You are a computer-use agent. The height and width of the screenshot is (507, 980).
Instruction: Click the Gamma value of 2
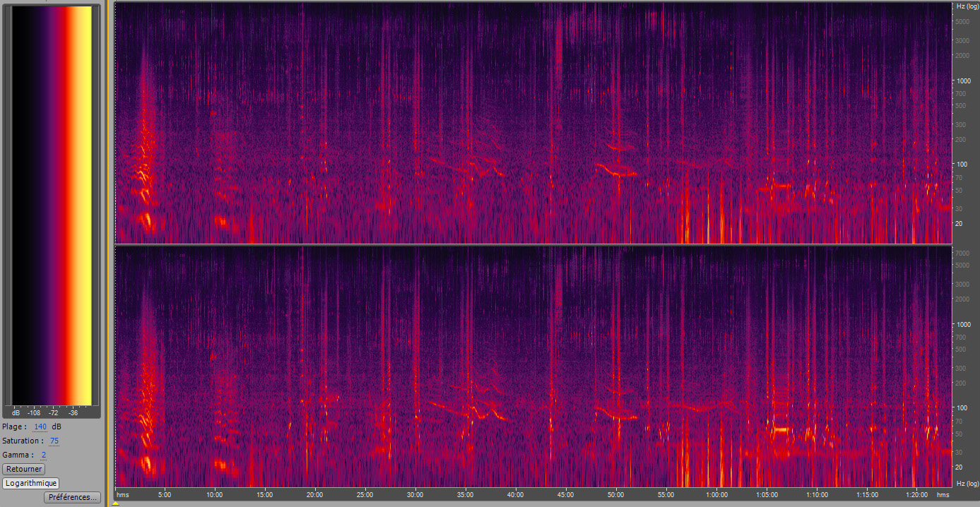point(44,455)
